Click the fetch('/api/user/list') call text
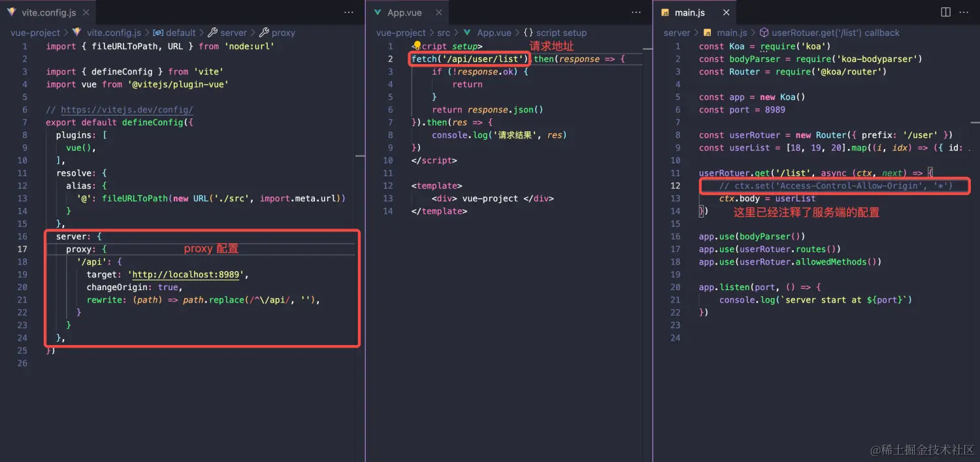This screenshot has width=980, height=462. pos(470,59)
